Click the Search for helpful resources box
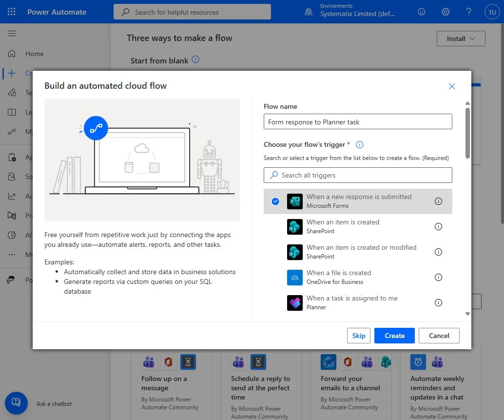 pyautogui.click(x=192, y=12)
